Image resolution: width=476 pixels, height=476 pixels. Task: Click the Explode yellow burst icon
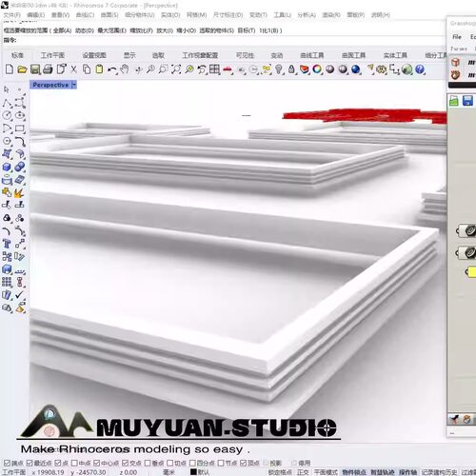pos(19,192)
